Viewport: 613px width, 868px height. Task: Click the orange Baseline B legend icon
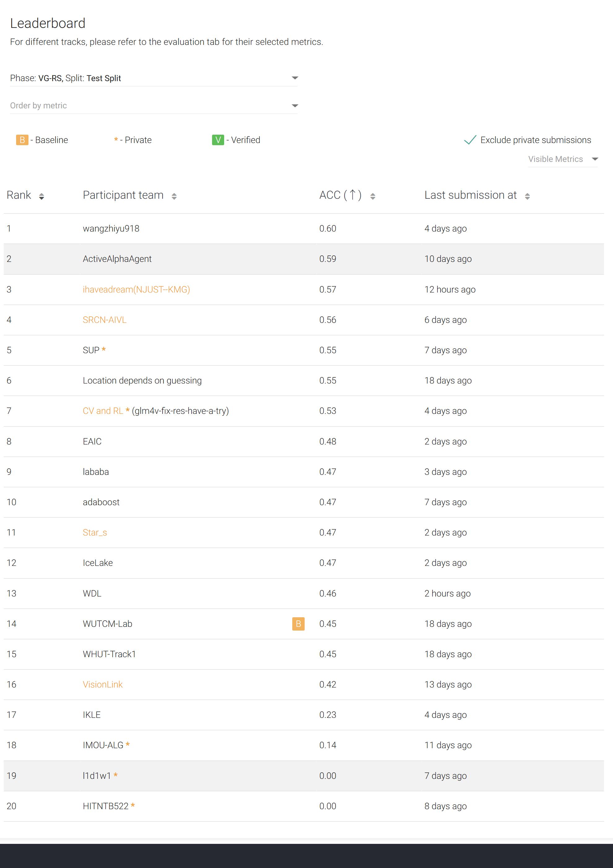(x=22, y=140)
